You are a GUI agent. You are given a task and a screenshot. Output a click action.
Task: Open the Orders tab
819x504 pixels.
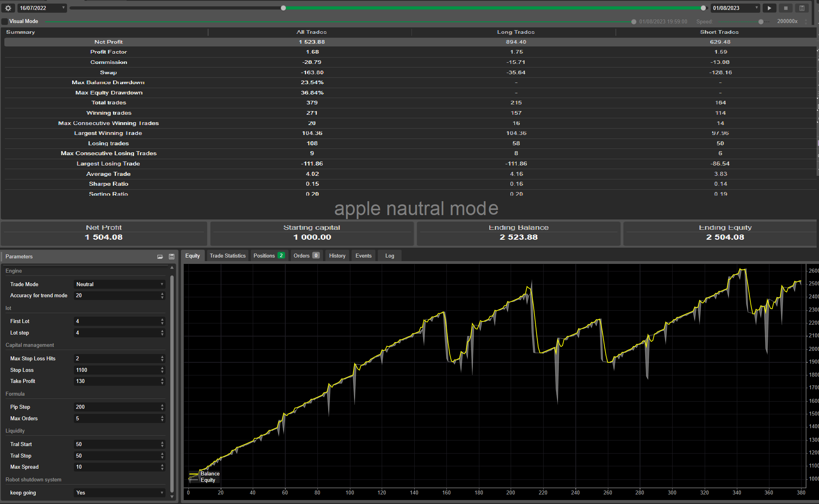[306, 256]
